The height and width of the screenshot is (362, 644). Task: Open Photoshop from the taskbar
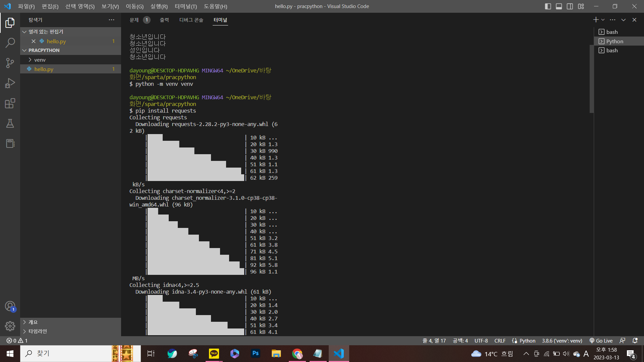pos(256,354)
